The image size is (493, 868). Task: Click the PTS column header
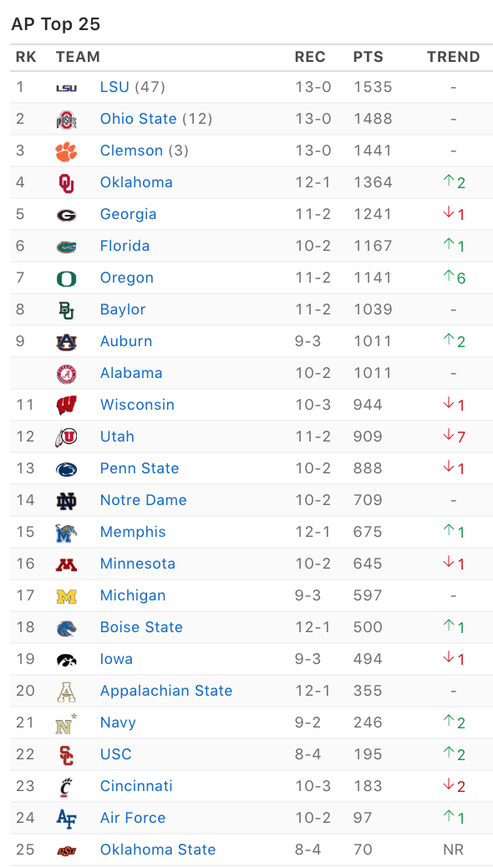tap(368, 57)
